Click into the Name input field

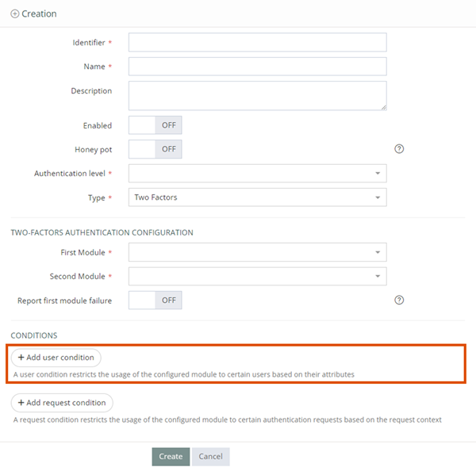pyautogui.click(x=257, y=67)
